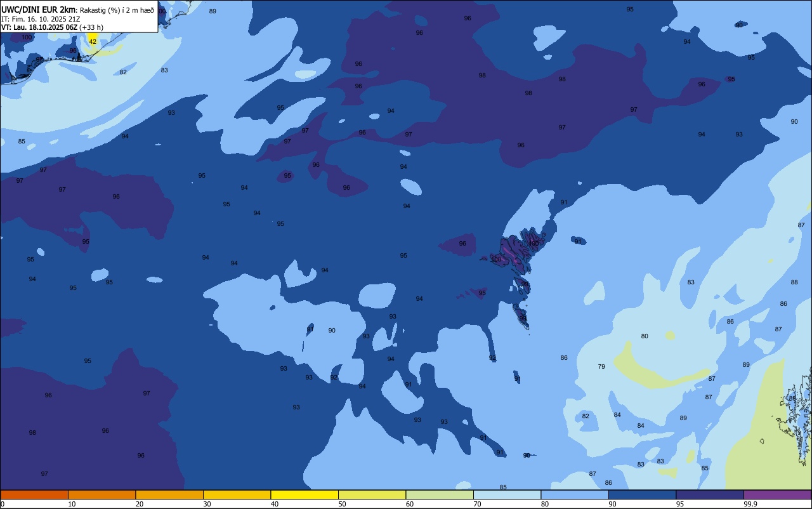This screenshot has height=509, width=812.
Task: Pick the 20–30 amber legend swatch
Action: pos(169,494)
